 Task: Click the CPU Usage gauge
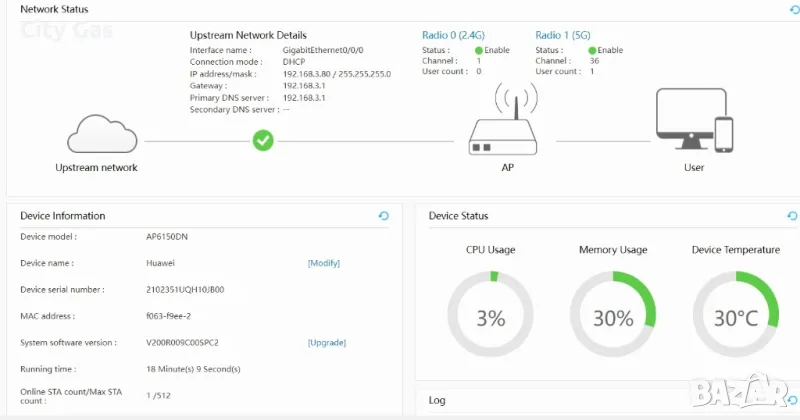pos(491,317)
